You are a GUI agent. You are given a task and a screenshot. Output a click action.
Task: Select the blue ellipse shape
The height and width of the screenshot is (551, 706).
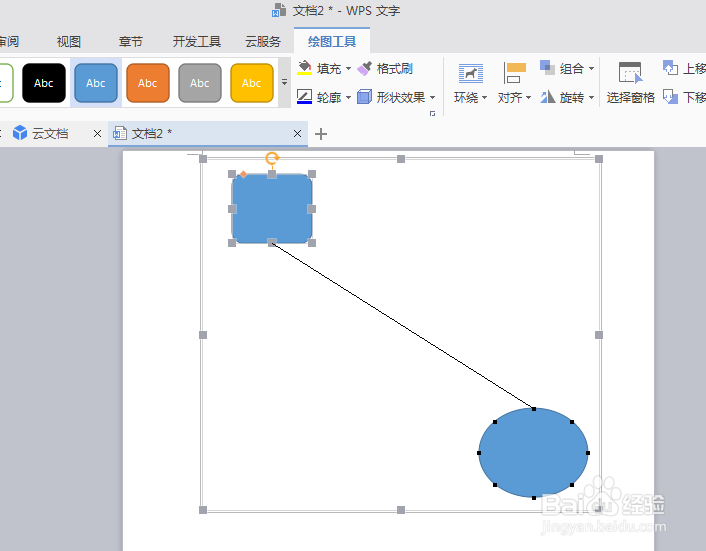click(534, 453)
